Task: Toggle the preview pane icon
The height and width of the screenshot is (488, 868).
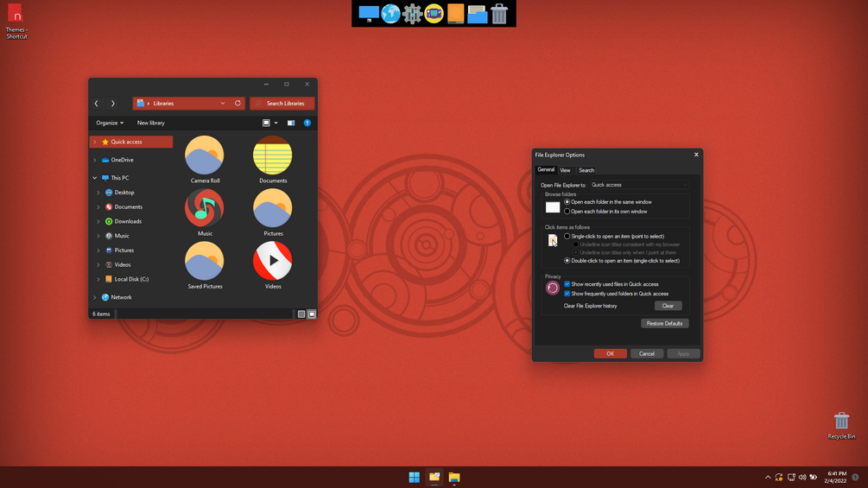Action: (290, 123)
